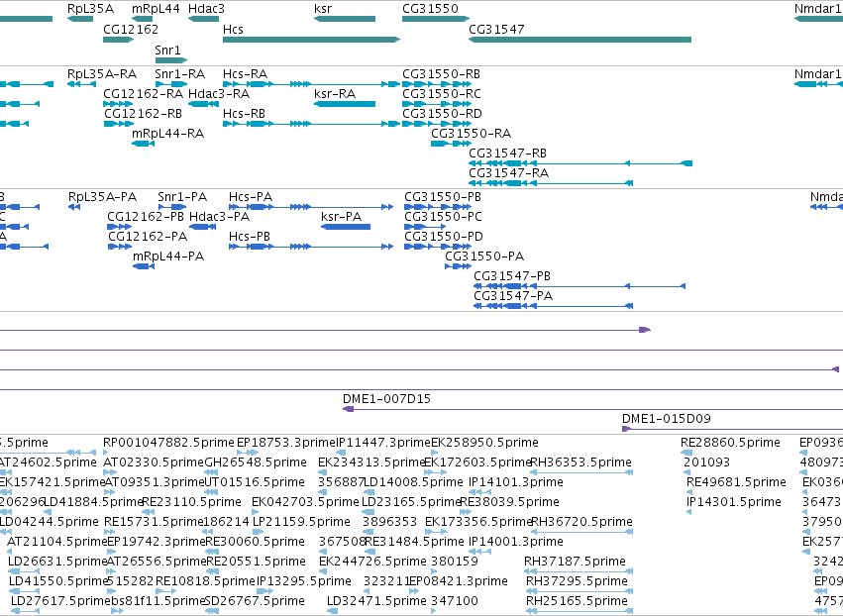Select the Nmdar1 gene label
This screenshot has height=616, width=843.
coord(817,9)
